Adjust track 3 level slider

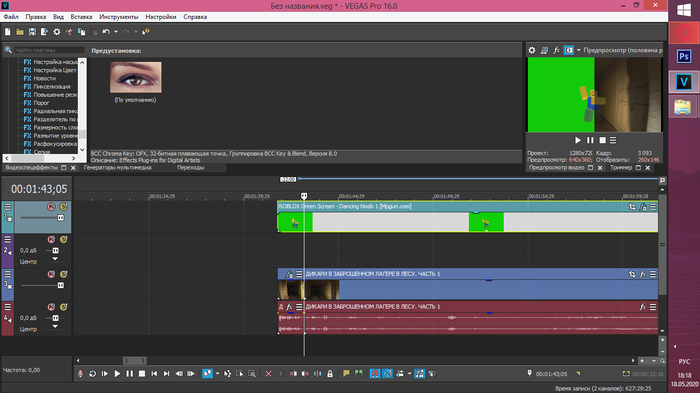61,285
